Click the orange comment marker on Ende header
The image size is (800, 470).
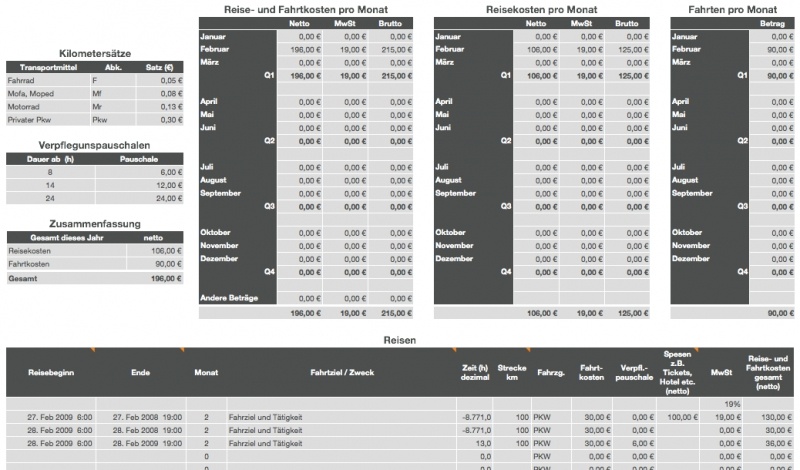click(182, 349)
